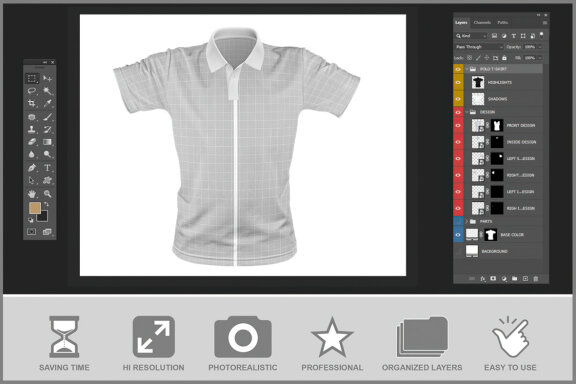
Task: Click the layer style fx icon
Action: (x=483, y=279)
